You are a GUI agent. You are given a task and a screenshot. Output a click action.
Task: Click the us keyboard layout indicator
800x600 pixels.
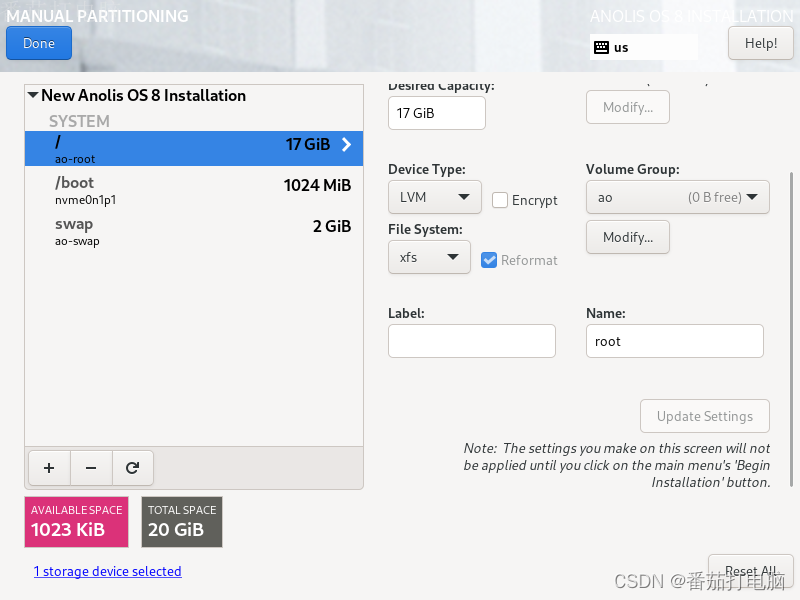pos(644,47)
